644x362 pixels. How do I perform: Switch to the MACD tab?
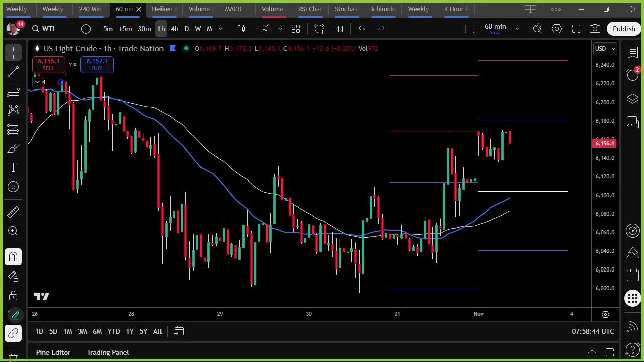coord(233,9)
